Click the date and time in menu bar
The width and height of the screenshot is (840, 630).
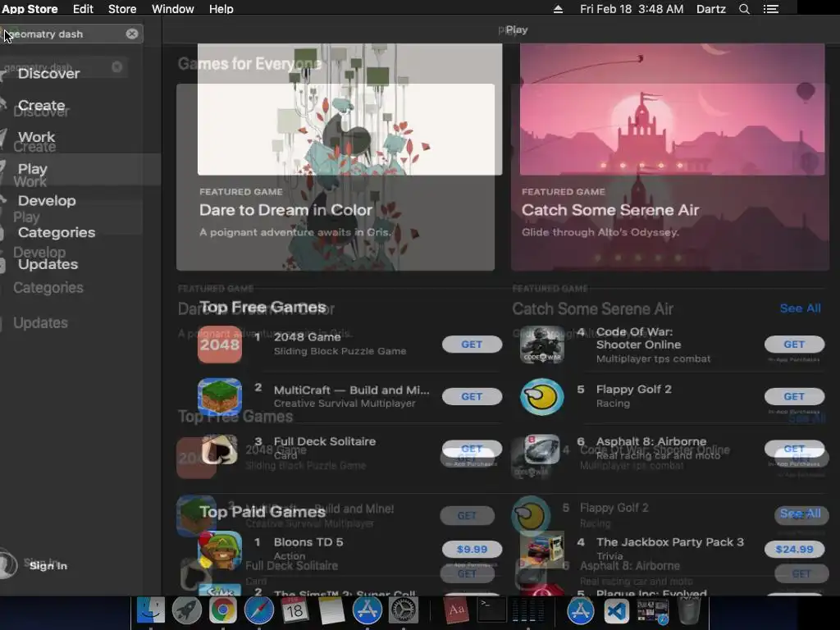(632, 9)
